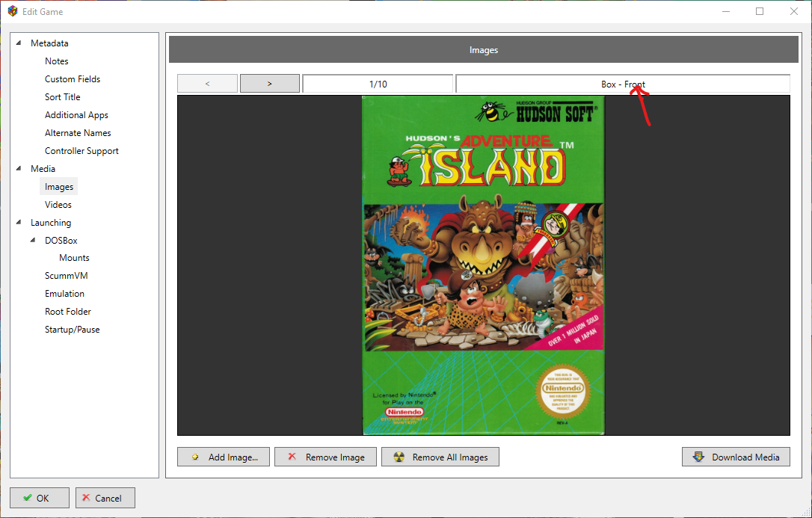The image size is (812, 518).
Task: Click the Add Image... button
Action: click(x=224, y=457)
